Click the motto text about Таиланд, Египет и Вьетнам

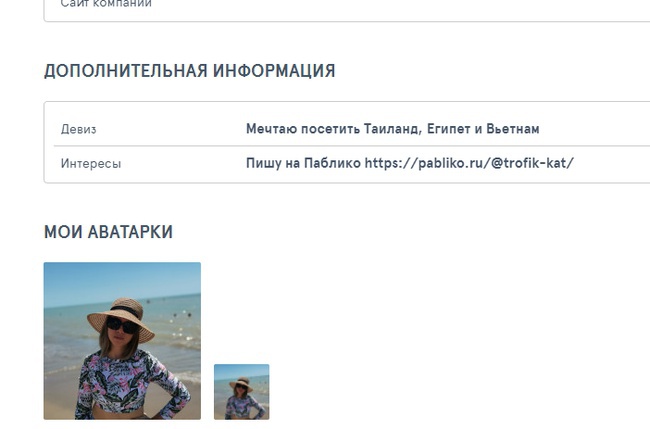pos(393,129)
